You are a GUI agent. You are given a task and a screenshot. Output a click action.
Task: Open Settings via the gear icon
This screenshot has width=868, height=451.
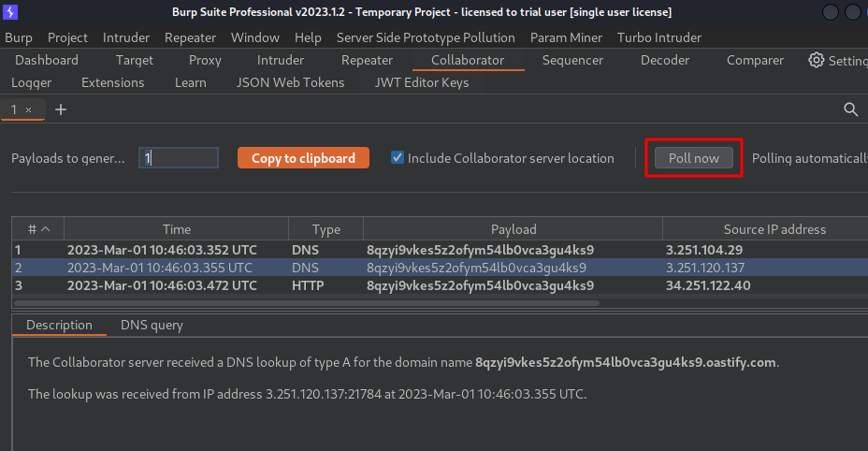click(x=816, y=60)
